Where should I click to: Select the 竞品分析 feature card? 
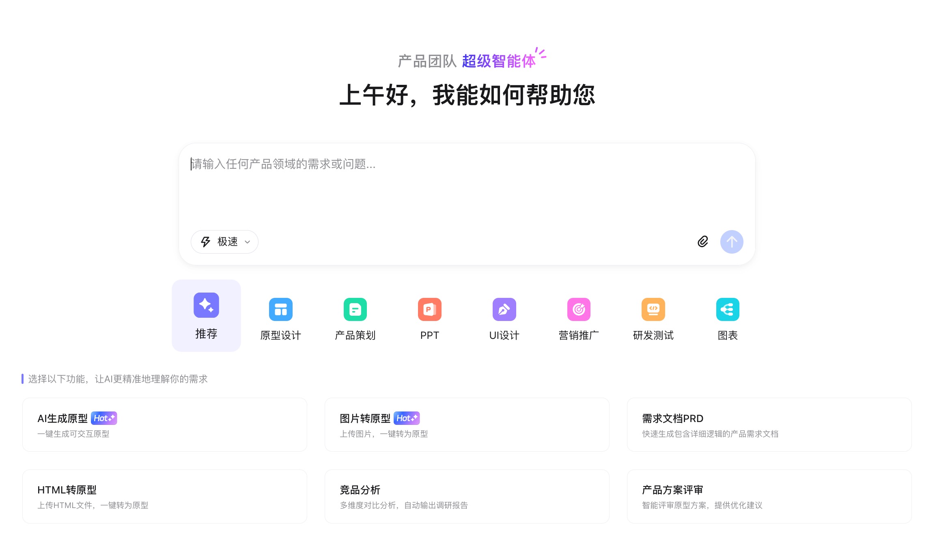point(467,496)
